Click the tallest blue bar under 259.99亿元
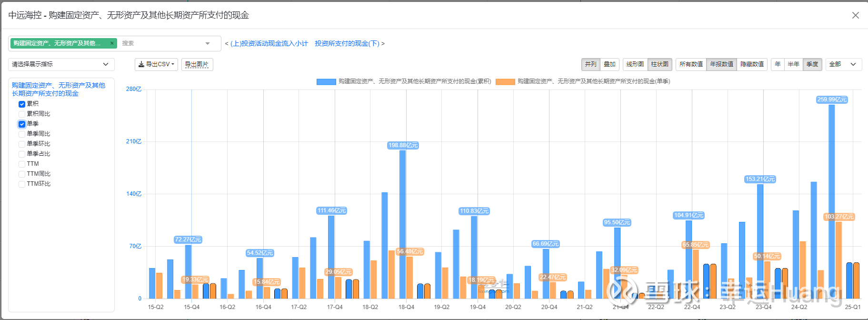868x320 pixels. (x=832, y=201)
